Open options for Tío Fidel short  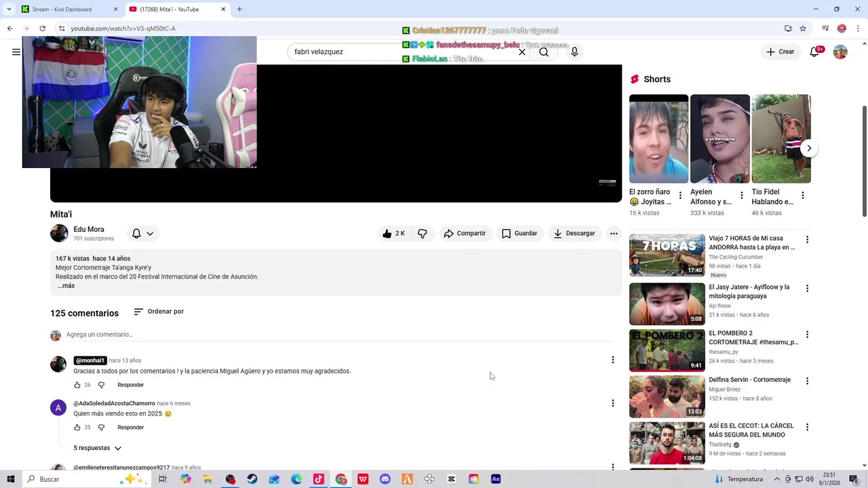click(x=803, y=195)
